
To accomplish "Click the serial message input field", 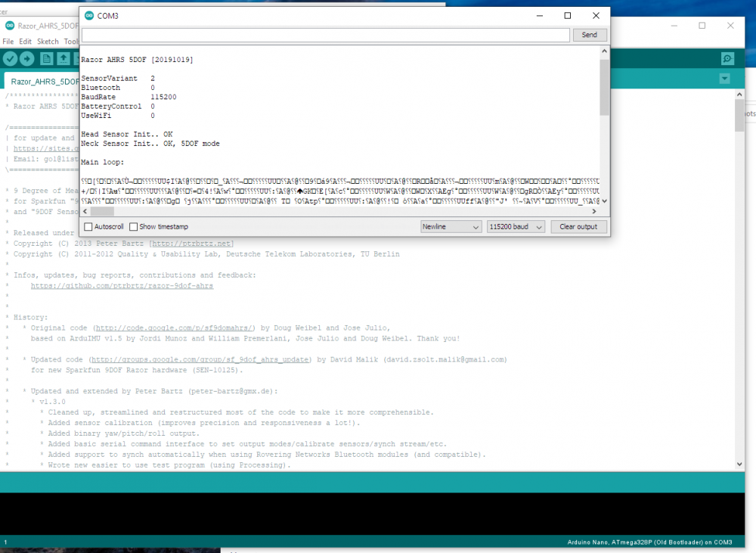I will point(325,34).
